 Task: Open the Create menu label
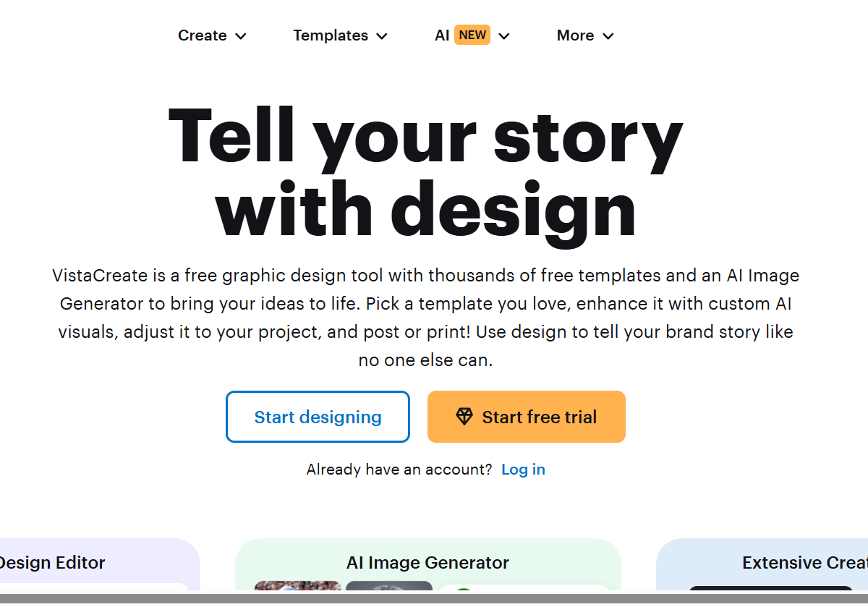click(202, 35)
